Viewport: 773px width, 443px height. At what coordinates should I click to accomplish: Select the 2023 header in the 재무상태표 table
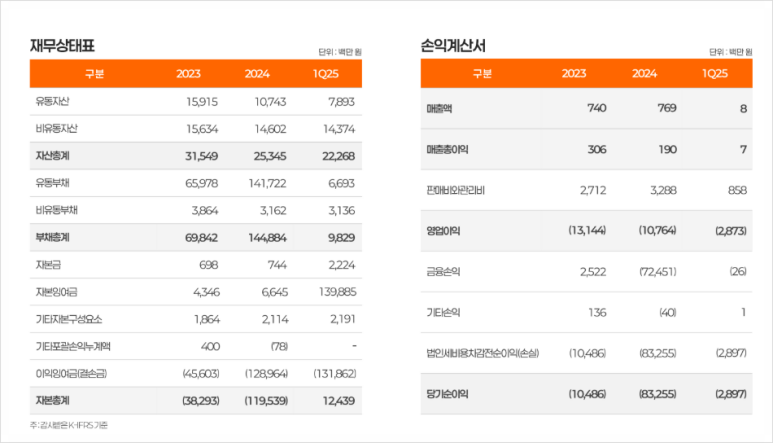pos(188,74)
